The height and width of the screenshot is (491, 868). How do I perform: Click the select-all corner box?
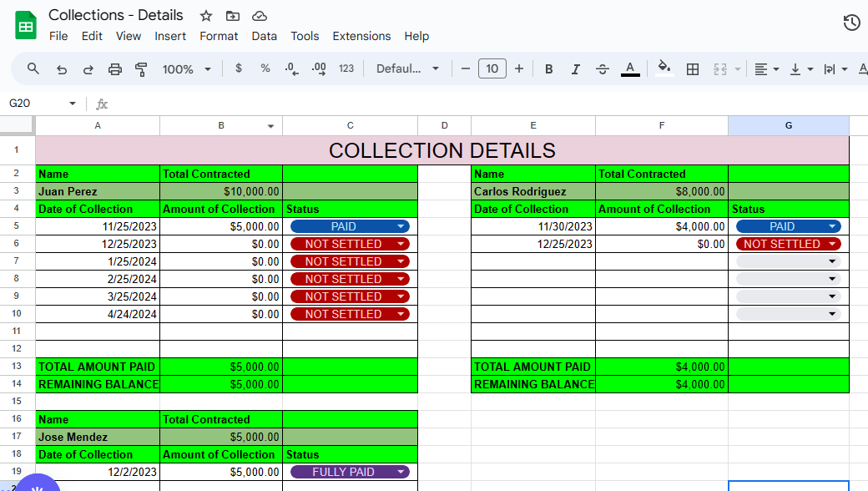[x=17, y=125]
